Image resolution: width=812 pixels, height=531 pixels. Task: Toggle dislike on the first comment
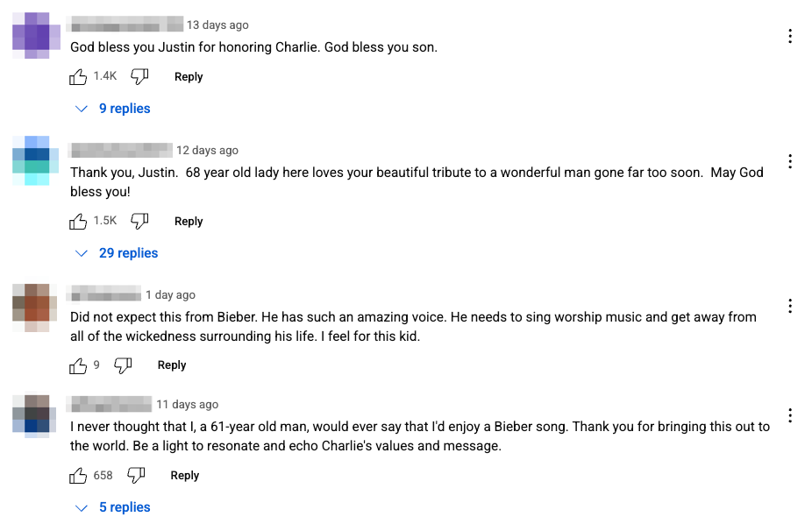pyautogui.click(x=139, y=76)
